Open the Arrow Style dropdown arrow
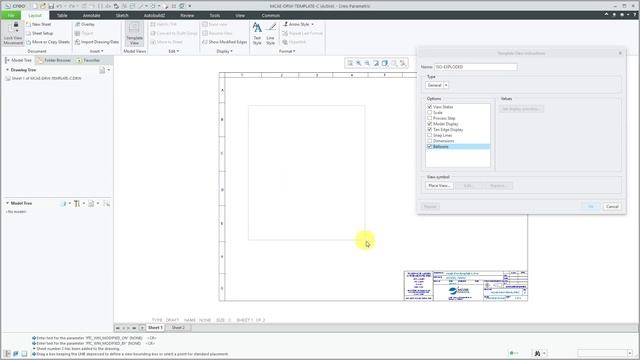This screenshot has width=640, height=360. tap(313, 24)
